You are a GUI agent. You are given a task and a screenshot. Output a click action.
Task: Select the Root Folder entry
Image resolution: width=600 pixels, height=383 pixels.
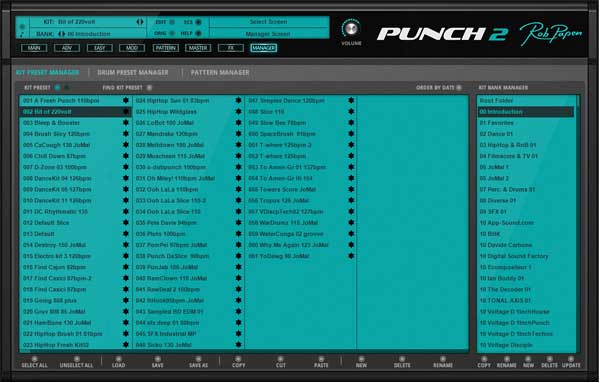click(x=526, y=101)
